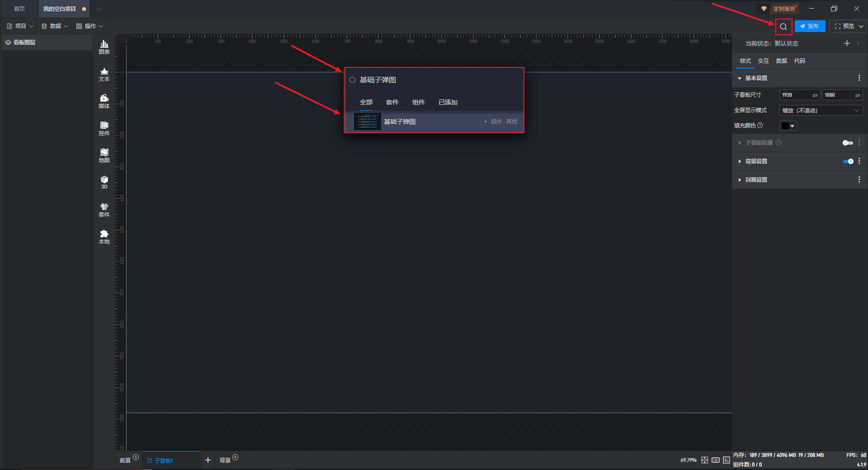Click the 69.79% zoom value
Screen dimensions: 868x470
(x=689, y=460)
